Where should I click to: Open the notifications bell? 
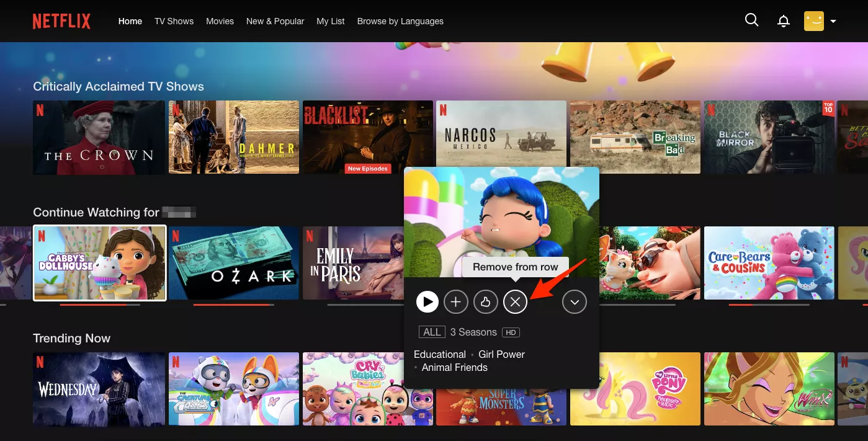point(784,21)
